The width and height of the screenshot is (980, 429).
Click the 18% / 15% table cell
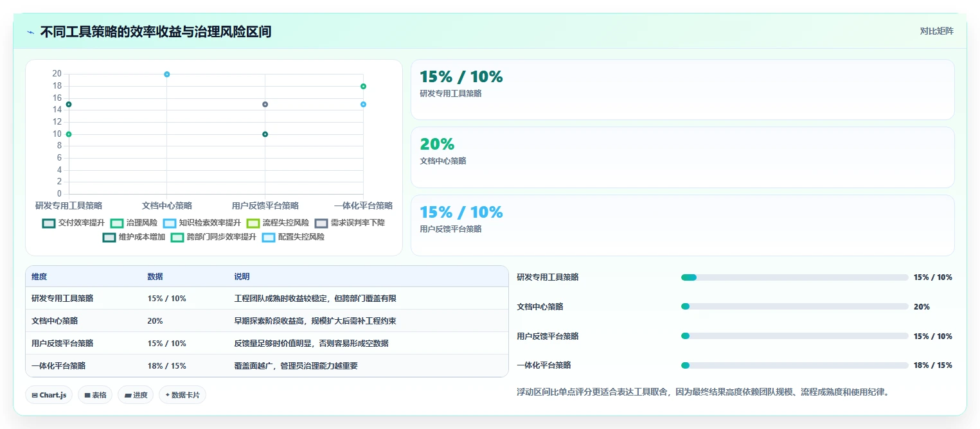click(x=166, y=365)
